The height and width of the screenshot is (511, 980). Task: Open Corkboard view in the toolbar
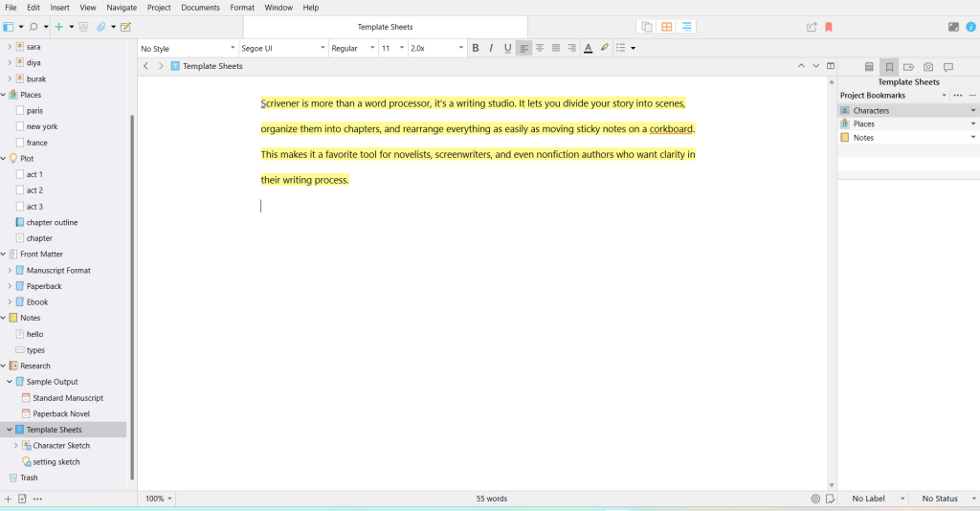coord(667,27)
